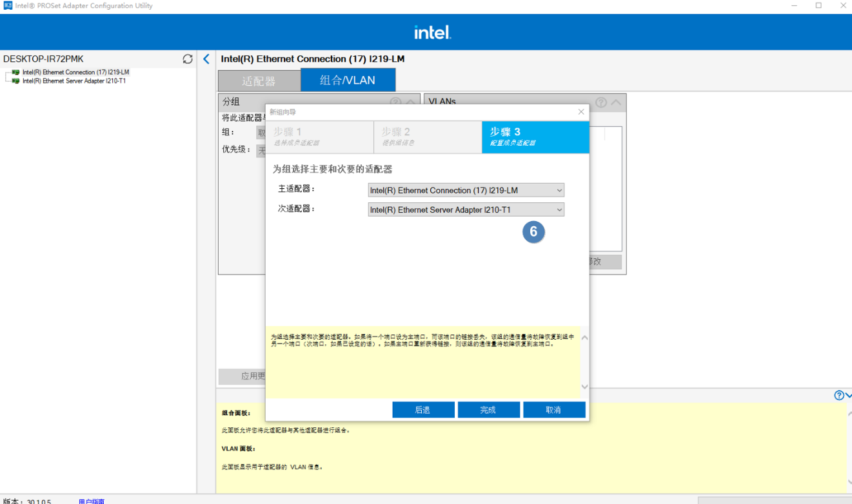Open help for the VLANs panel
852x504 pixels.
pos(601,102)
